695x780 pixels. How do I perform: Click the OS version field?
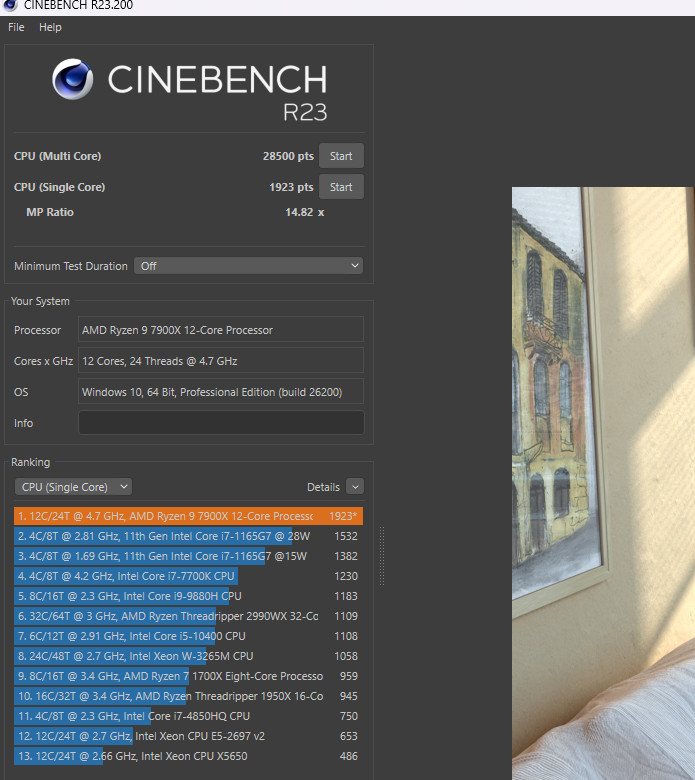221,392
